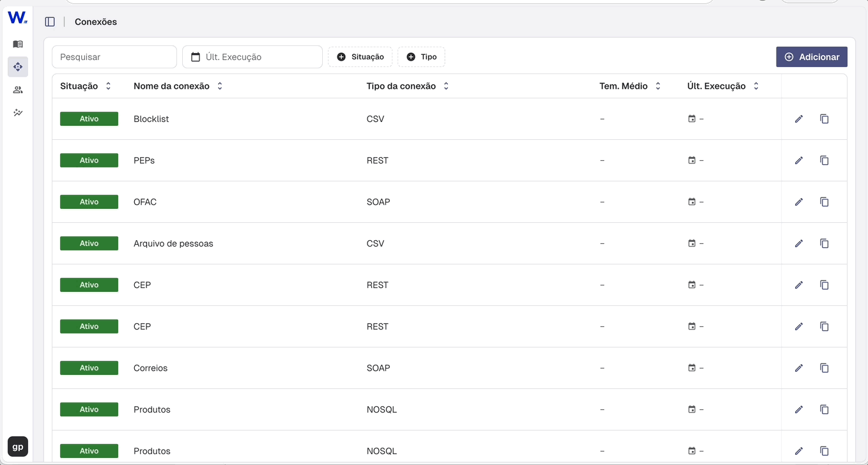Select the connections icon in the sidebar
This screenshot has width=868, height=465.
point(18,66)
